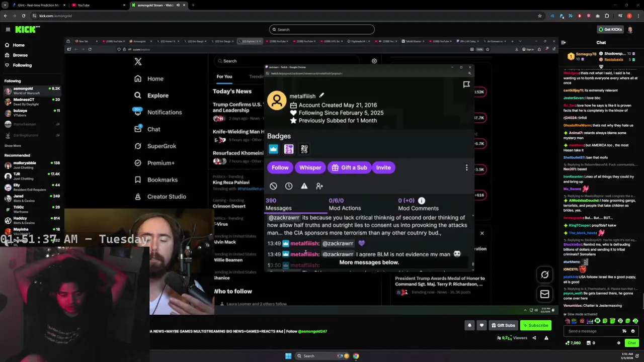Open the emote picker in the message box
The image size is (644, 362).
pos(633,331)
